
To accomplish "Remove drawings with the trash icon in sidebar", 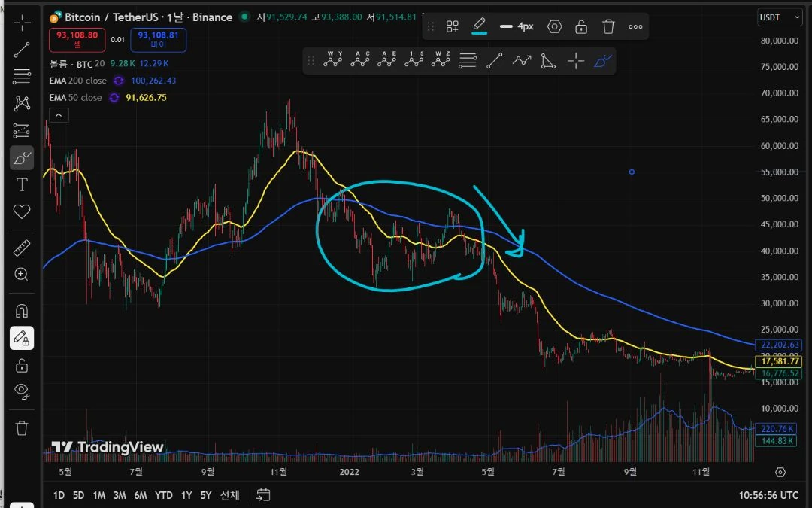I will pos(22,427).
